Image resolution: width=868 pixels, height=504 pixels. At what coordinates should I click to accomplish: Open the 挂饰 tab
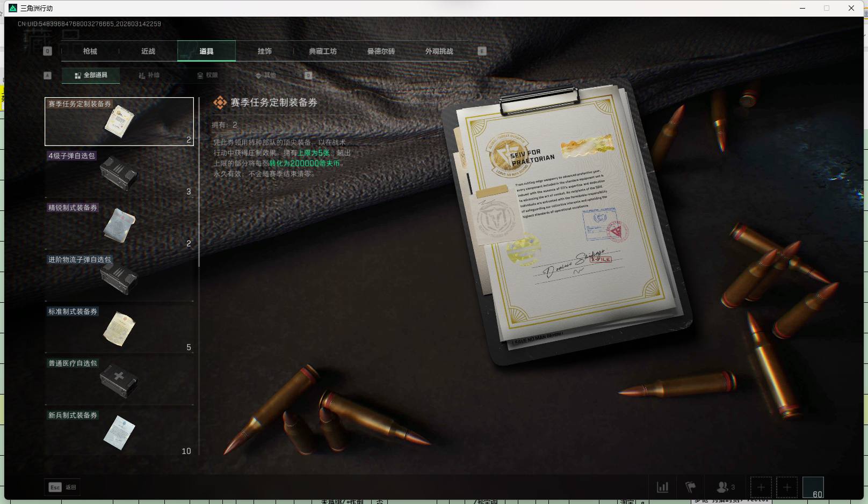point(264,51)
